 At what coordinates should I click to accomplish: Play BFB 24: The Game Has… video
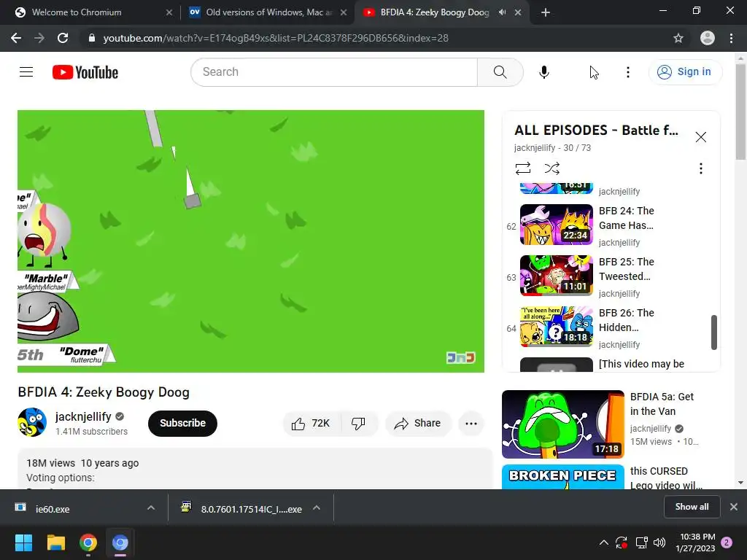click(556, 225)
